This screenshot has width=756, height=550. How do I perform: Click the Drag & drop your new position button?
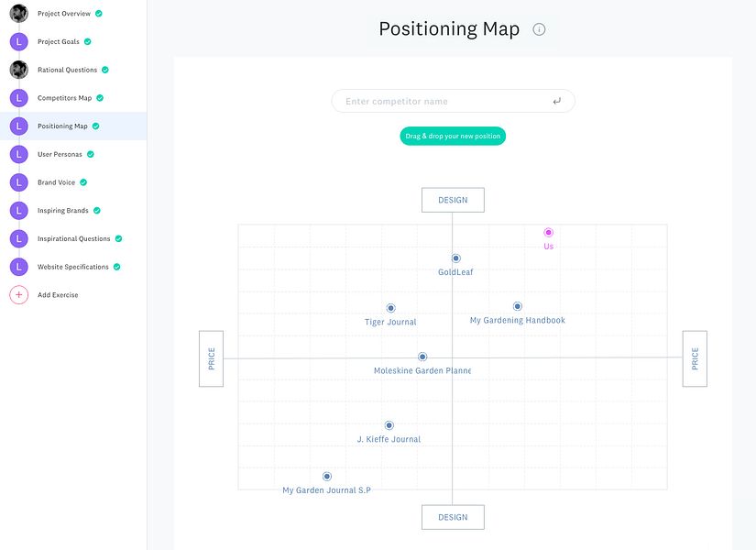pyautogui.click(x=453, y=137)
